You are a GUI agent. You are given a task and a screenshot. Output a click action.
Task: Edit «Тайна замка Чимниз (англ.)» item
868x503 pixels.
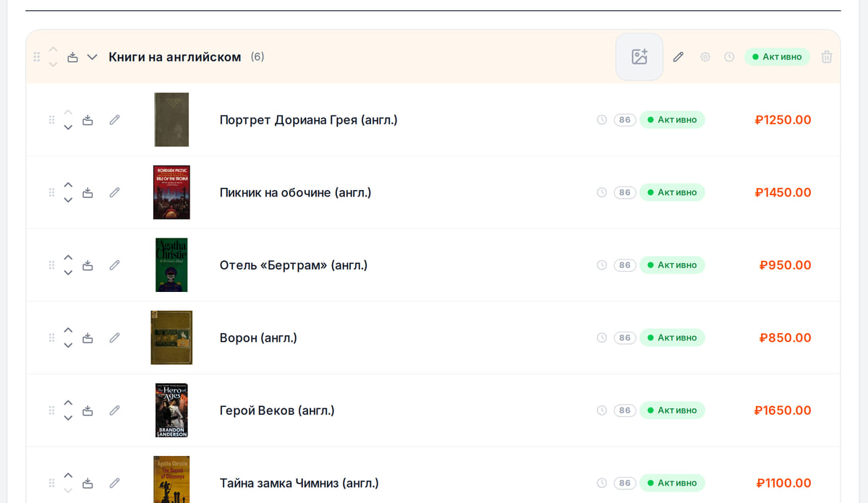click(114, 483)
